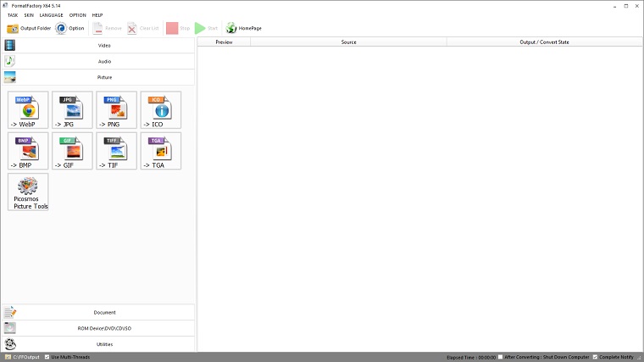Open the HELP menu
644x362 pixels.
click(x=97, y=15)
